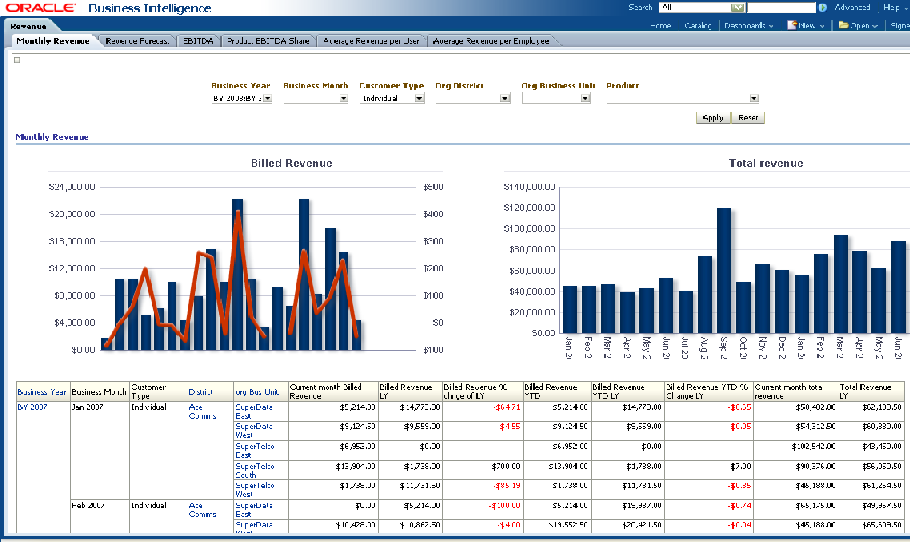The image size is (910, 542).
Task: Click the Apply button
Action: pos(713,118)
